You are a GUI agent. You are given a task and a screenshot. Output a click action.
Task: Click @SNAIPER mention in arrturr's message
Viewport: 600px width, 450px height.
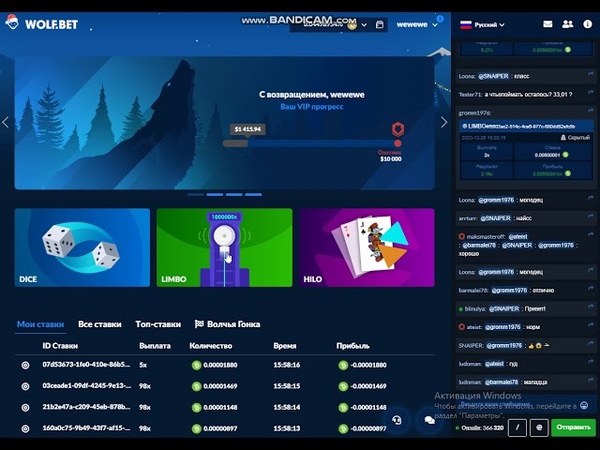[x=496, y=218]
